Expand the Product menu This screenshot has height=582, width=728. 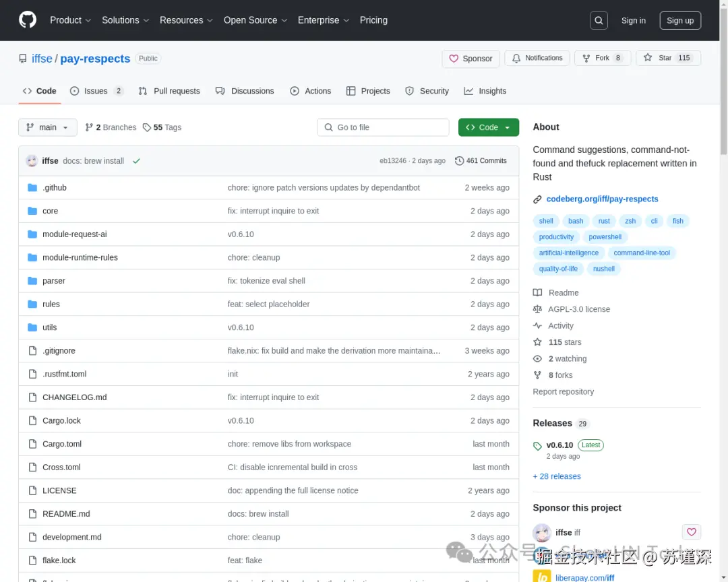coord(70,20)
